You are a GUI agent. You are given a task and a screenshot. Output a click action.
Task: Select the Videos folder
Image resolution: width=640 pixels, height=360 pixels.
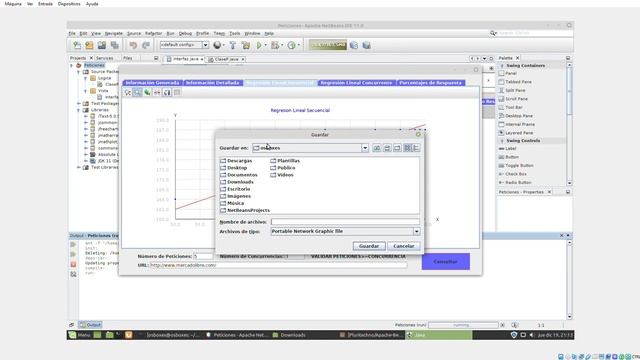[282, 175]
